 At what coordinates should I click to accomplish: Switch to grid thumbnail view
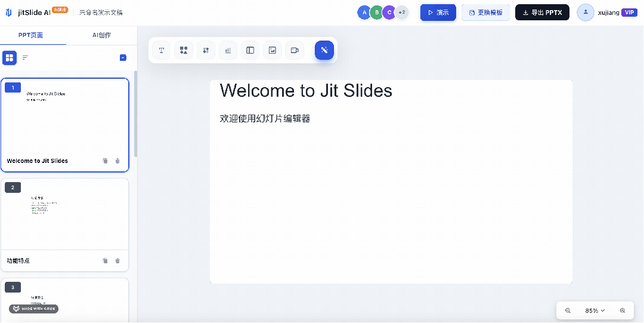[x=10, y=58]
